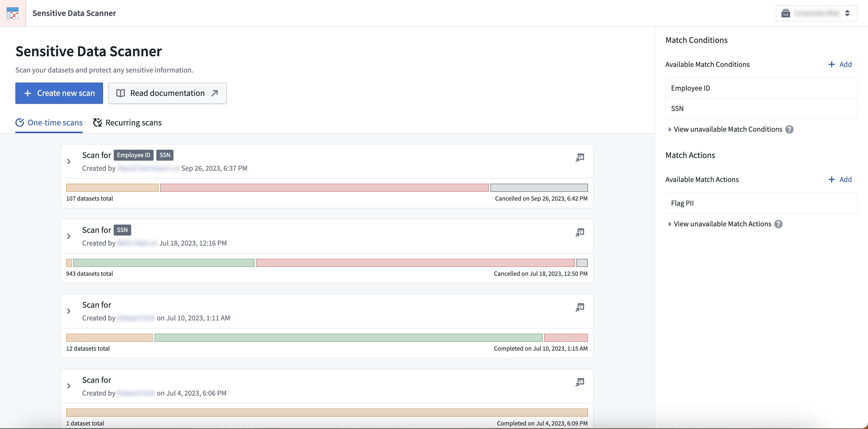This screenshot has width=868, height=429.
Task: Click the Completed on Jul 10, 2023 status text
Action: pyautogui.click(x=541, y=348)
